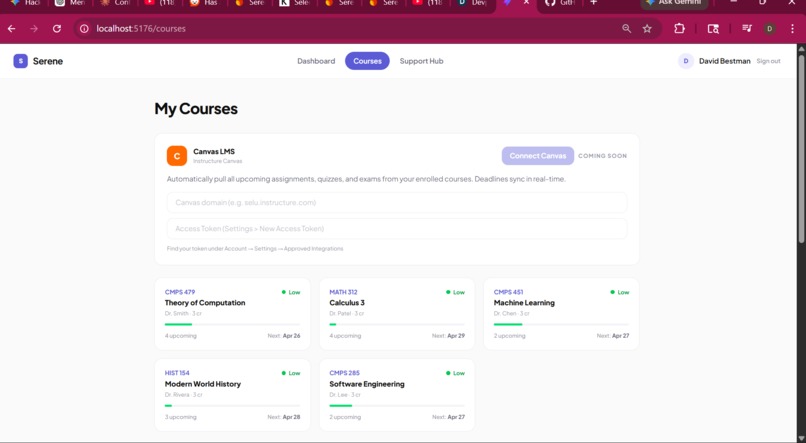Screen dimensions: 806x443
Task: Close the active browser tab
Action: click(526, 3)
